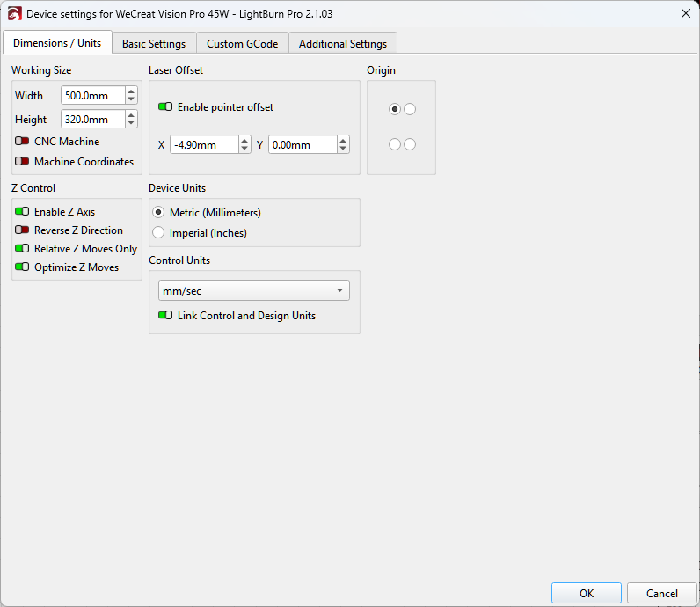The image size is (700, 607).
Task: Confirm settings with OK button
Action: click(587, 593)
